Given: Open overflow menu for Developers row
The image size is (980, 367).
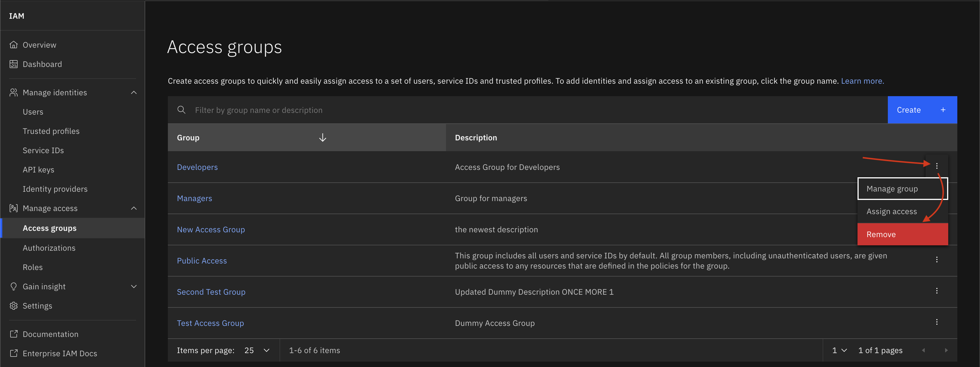Looking at the screenshot, I should point(937,166).
